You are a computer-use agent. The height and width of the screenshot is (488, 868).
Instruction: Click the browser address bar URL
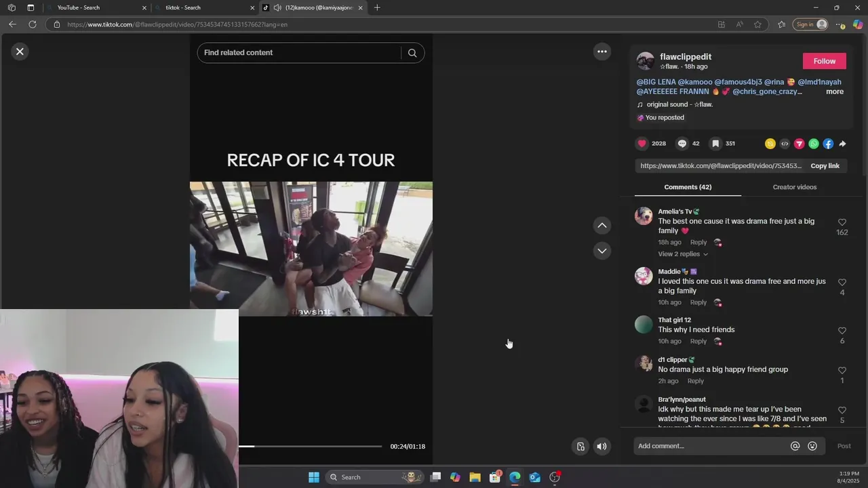[177, 24]
